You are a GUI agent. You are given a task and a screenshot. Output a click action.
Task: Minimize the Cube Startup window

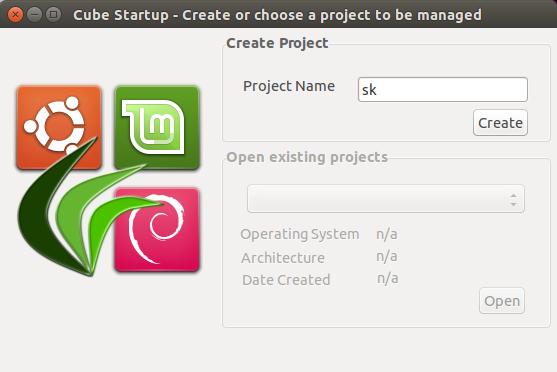[x=34, y=15]
